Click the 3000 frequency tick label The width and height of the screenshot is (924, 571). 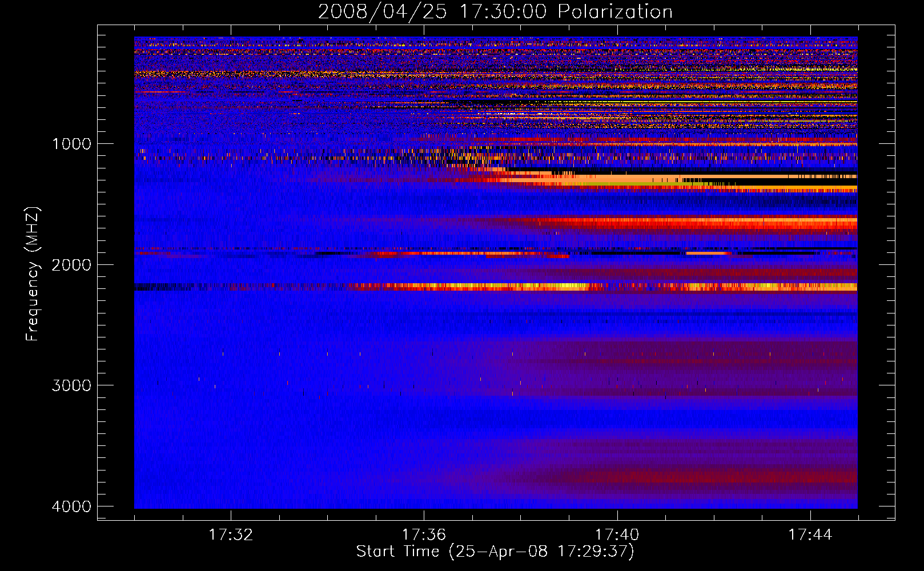(x=71, y=385)
